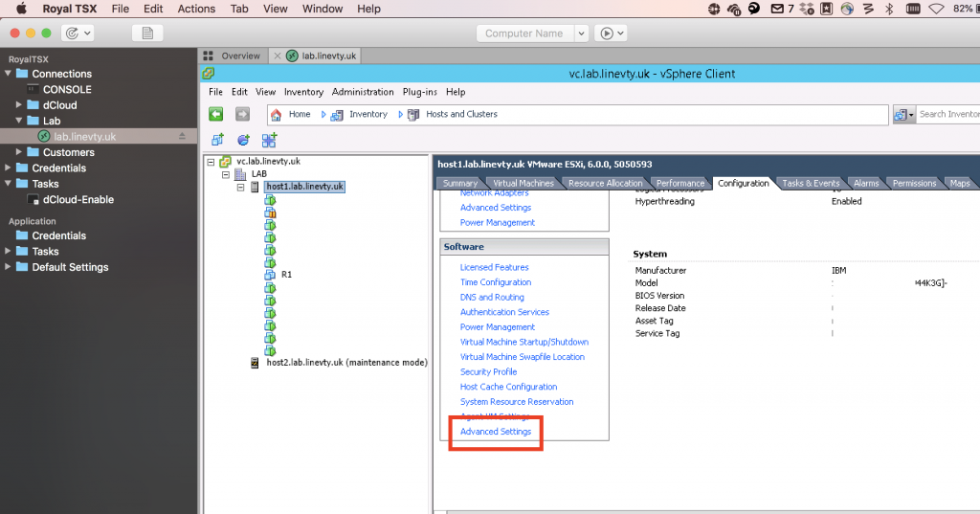Click the Computer Name input field

coord(525,34)
